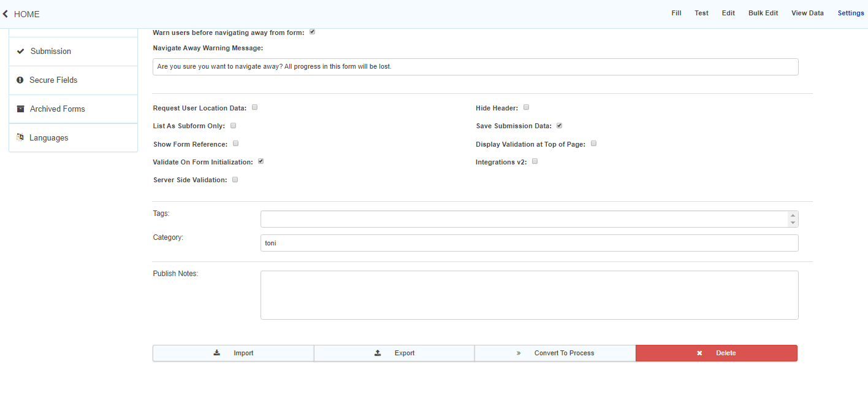Image resolution: width=868 pixels, height=397 pixels.
Task: Open the Settings menu item
Action: (x=851, y=13)
